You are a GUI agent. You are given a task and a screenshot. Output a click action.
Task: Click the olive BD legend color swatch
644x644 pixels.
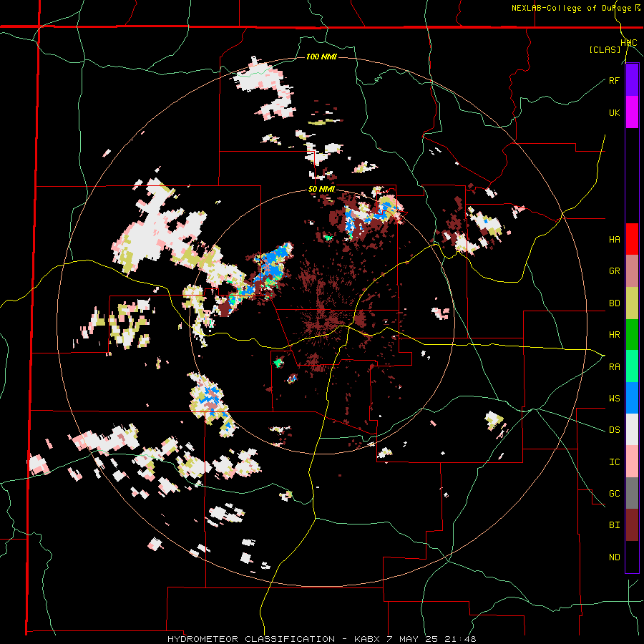coord(632,303)
